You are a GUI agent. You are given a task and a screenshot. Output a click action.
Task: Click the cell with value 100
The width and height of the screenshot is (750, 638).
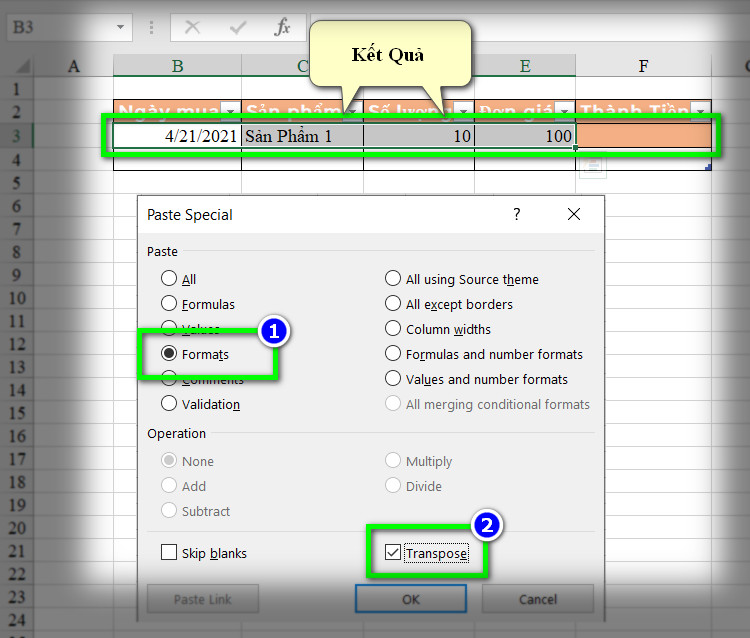click(525, 136)
